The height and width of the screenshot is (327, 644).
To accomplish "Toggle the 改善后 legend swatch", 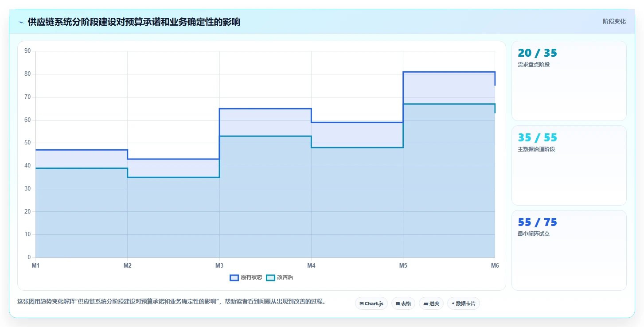I will (x=270, y=277).
